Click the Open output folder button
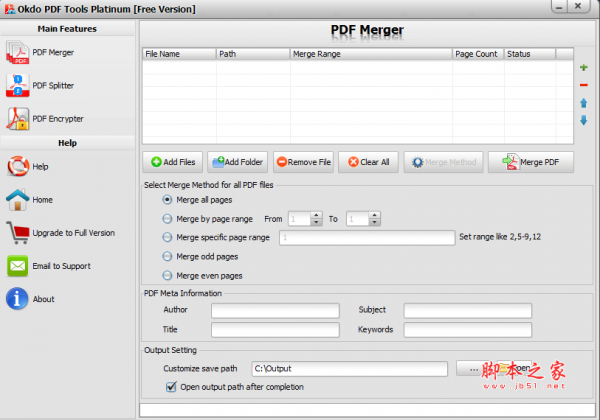Viewport: 600px width, 420px height. pyautogui.click(x=514, y=368)
